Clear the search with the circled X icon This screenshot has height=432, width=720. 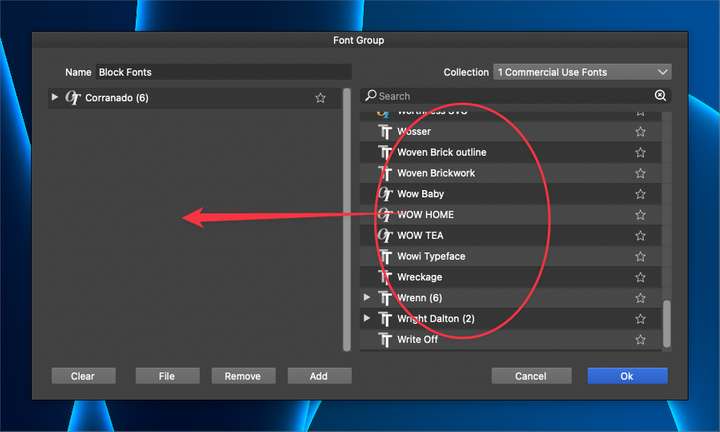pyautogui.click(x=660, y=95)
